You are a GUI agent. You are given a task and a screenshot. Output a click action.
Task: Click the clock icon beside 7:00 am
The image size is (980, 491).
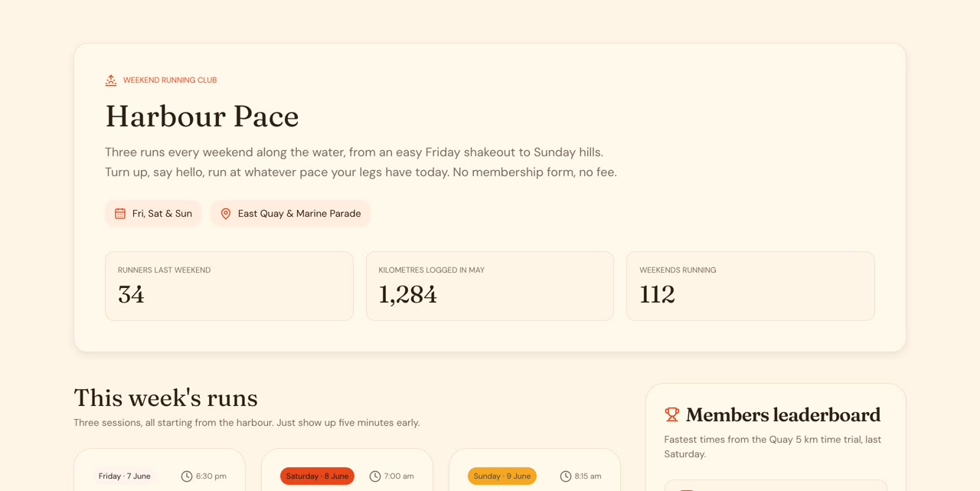click(x=375, y=476)
